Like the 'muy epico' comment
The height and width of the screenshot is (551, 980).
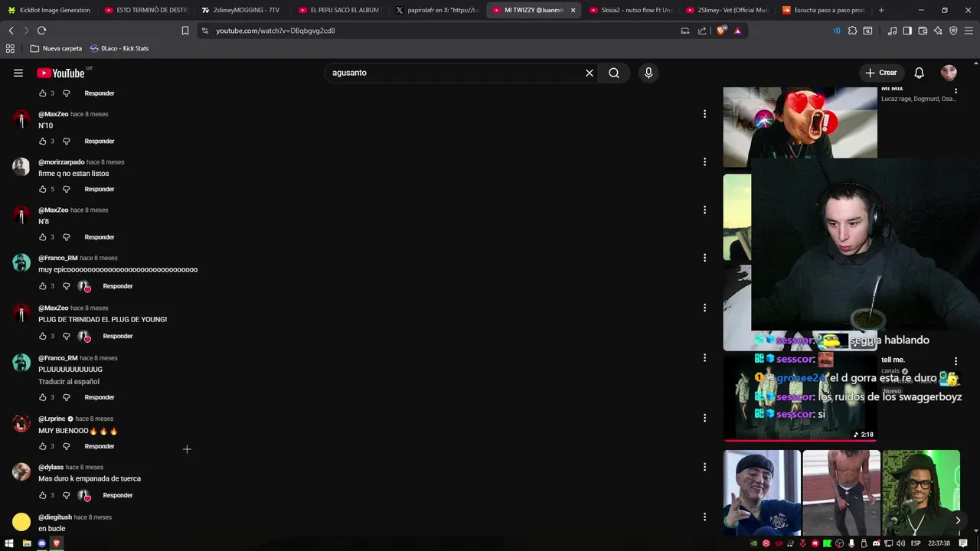point(43,286)
